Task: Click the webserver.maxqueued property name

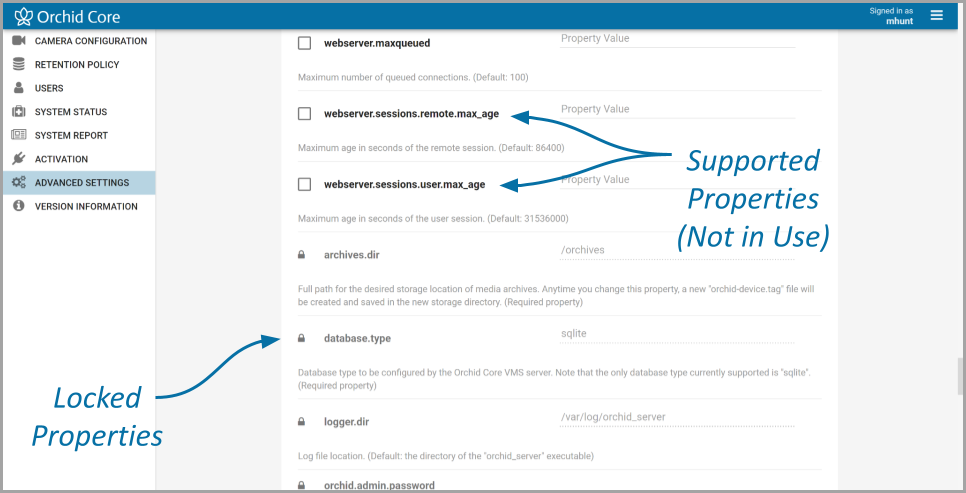Action: (377, 43)
